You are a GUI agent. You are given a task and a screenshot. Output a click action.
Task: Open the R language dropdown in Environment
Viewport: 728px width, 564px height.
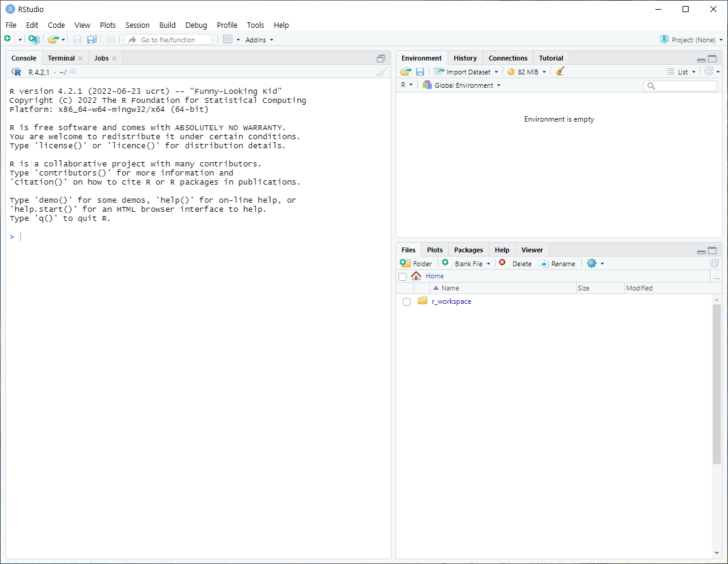click(x=406, y=85)
